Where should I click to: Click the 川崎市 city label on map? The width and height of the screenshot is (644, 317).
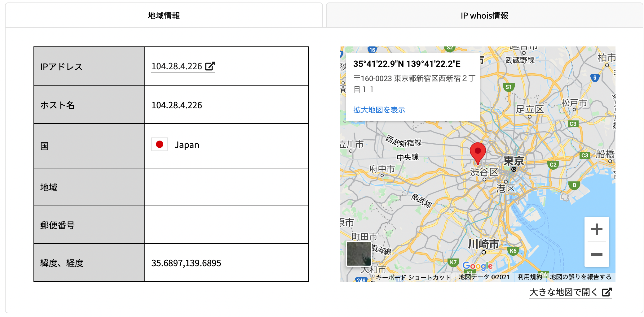[483, 244]
